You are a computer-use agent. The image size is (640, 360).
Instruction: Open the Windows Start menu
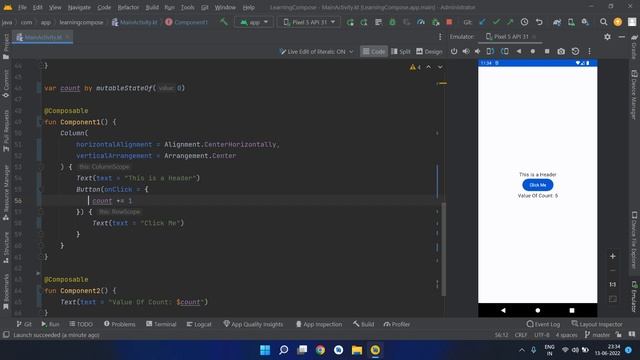pyautogui.click(x=265, y=350)
